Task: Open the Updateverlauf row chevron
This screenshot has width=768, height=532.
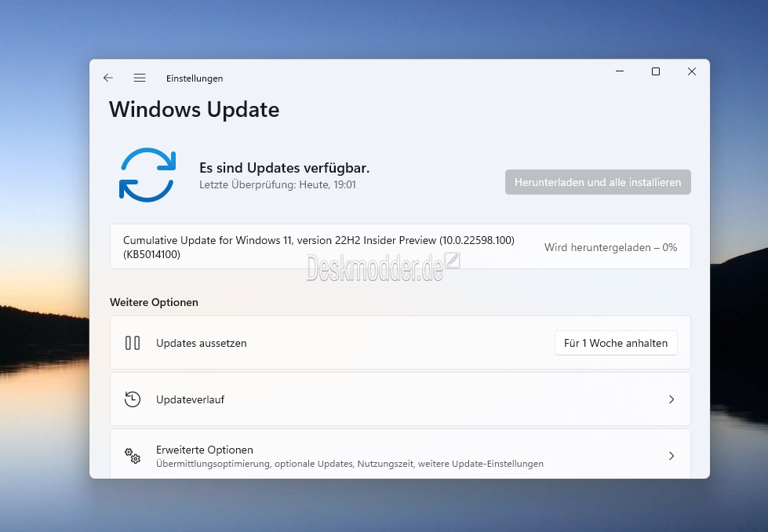Action: tap(672, 399)
